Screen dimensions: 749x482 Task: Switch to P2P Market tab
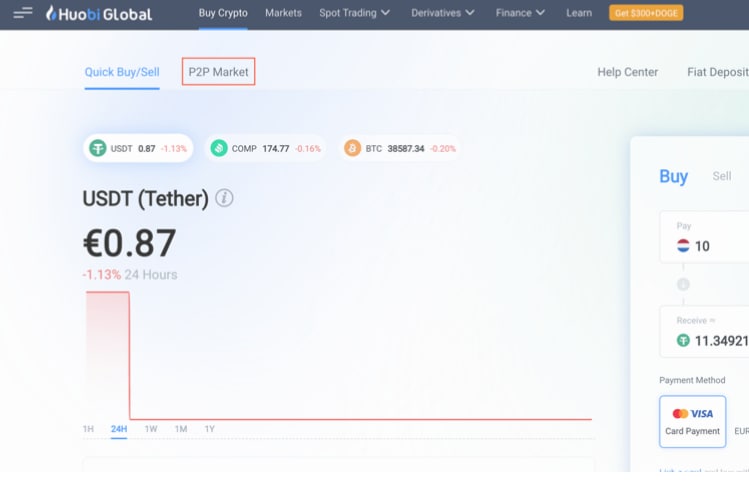(x=218, y=72)
